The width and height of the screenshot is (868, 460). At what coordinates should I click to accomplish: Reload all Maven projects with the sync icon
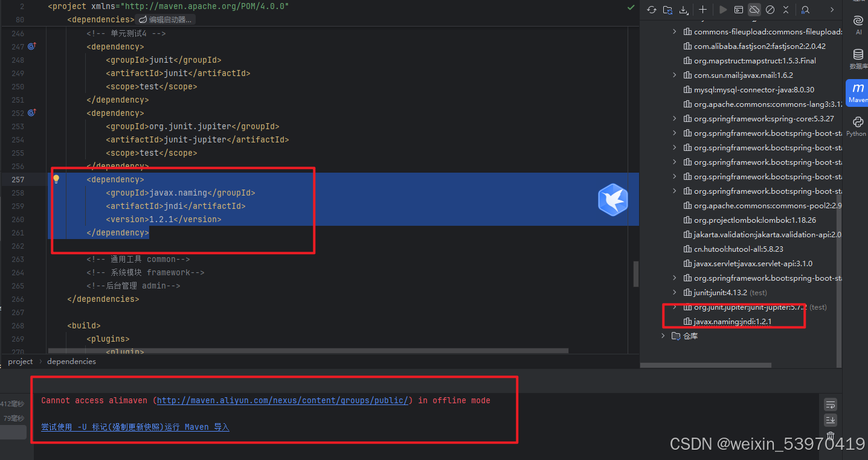click(x=652, y=10)
